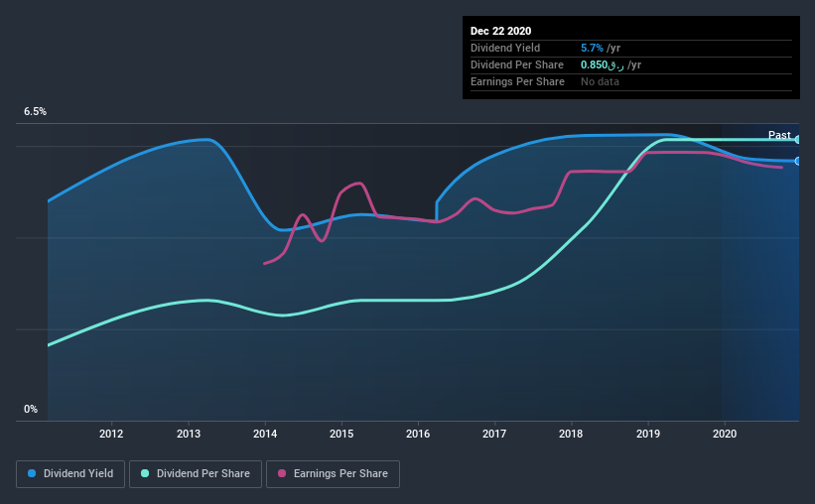Toggle the Dividend Per Share legend button
The image size is (815, 504).
click(x=196, y=474)
